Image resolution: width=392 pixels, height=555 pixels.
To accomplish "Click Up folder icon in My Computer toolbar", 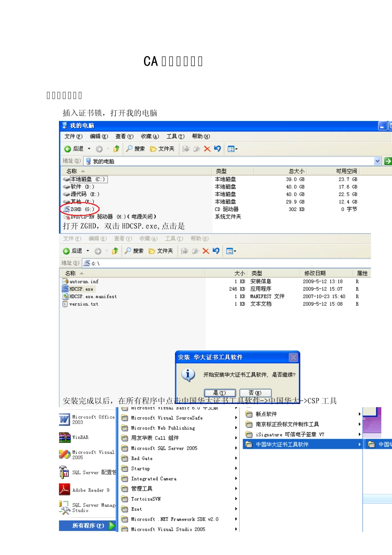I will pyautogui.click(x=116, y=149).
